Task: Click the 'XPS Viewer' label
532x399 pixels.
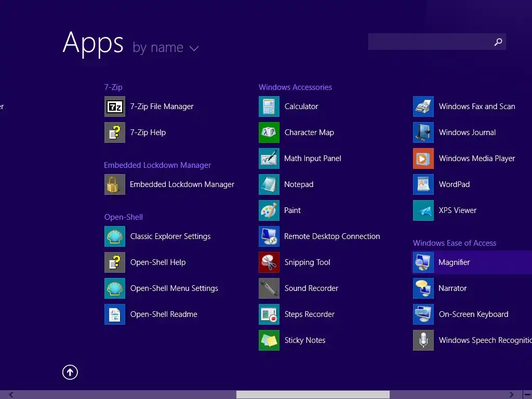Action: click(457, 210)
